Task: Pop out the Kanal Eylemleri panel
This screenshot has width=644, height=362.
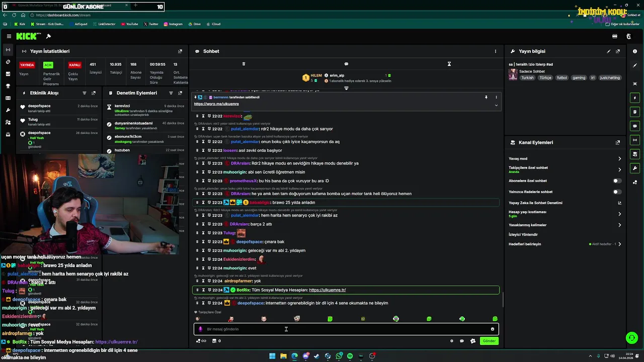Action: (618, 142)
